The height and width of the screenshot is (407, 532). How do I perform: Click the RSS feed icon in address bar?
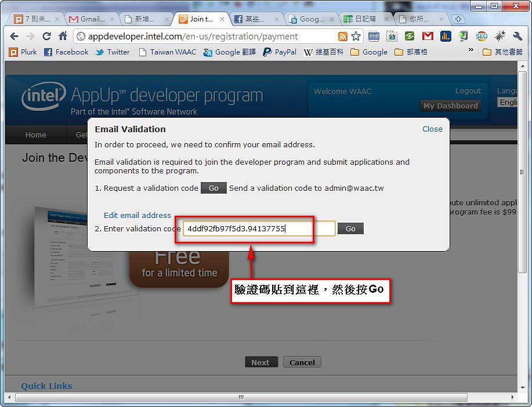[343, 37]
